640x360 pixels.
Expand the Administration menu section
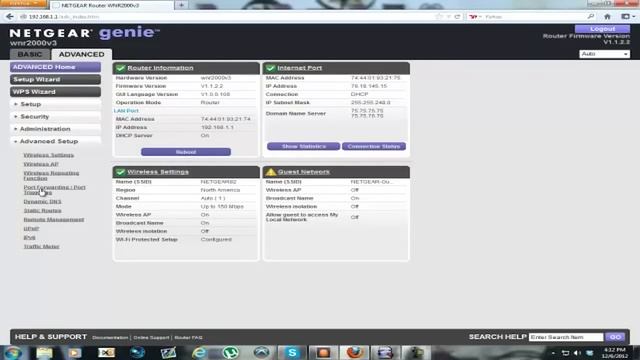coord(56,129)
